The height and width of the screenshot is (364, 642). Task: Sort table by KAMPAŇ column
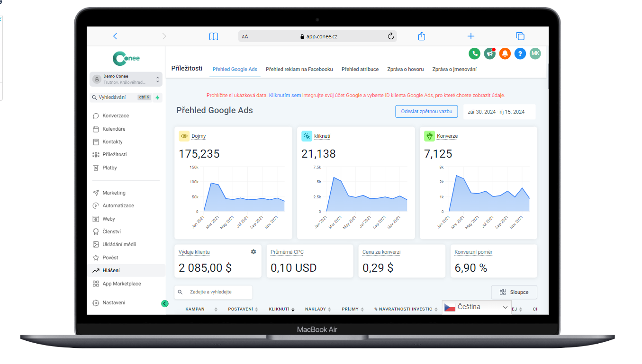point(201,309)
